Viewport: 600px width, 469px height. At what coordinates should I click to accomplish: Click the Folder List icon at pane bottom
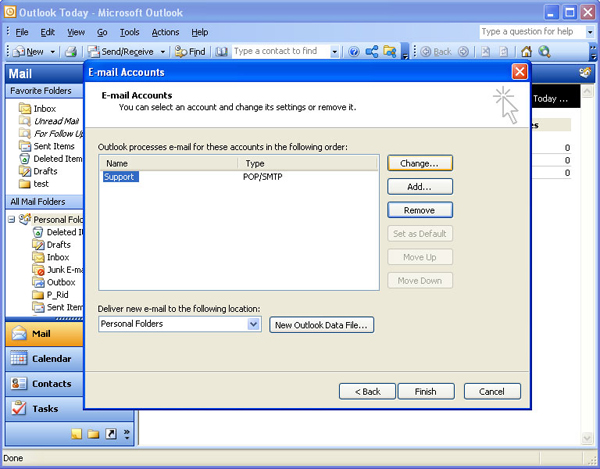click(93, 434)
